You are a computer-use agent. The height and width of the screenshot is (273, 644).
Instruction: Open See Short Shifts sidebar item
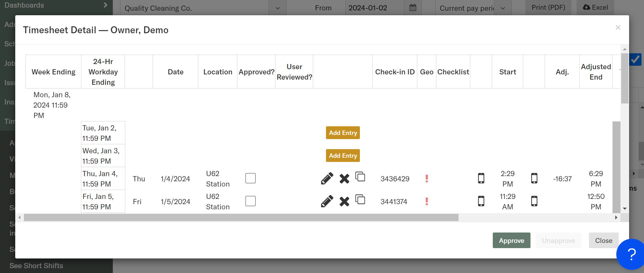click(36, 266)
